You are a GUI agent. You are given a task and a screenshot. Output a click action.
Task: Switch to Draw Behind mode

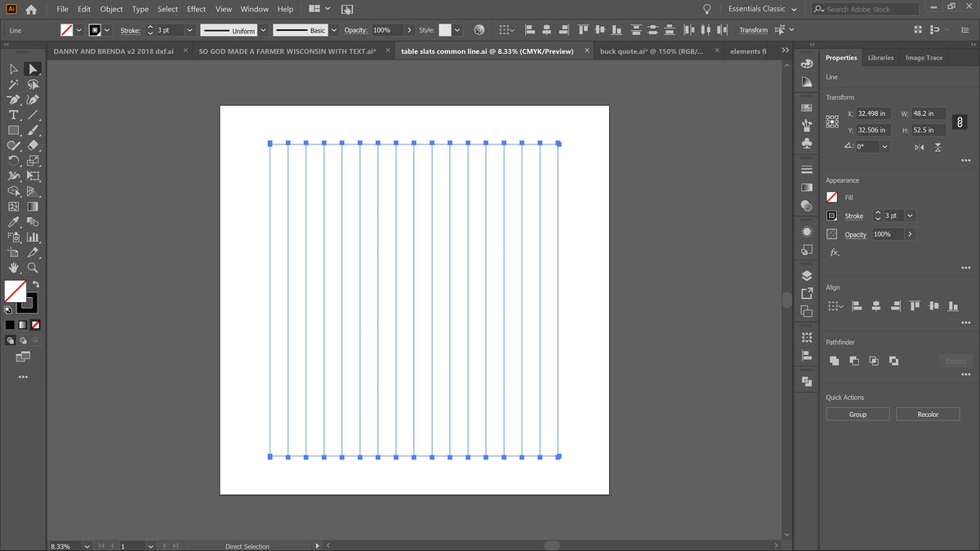coord(23,340)
